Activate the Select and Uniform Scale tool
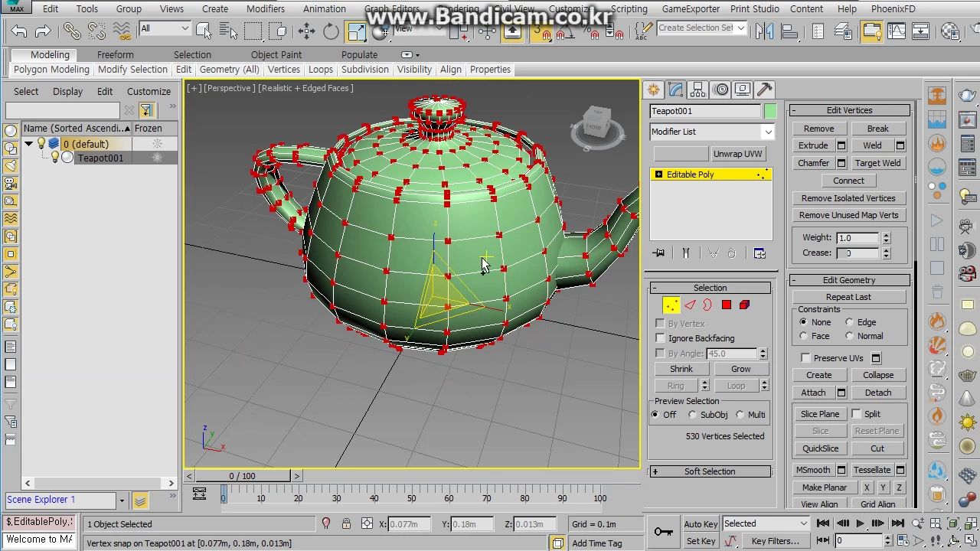Image resolution: width=980 pixels, height=551 pixels. [356, 31]
